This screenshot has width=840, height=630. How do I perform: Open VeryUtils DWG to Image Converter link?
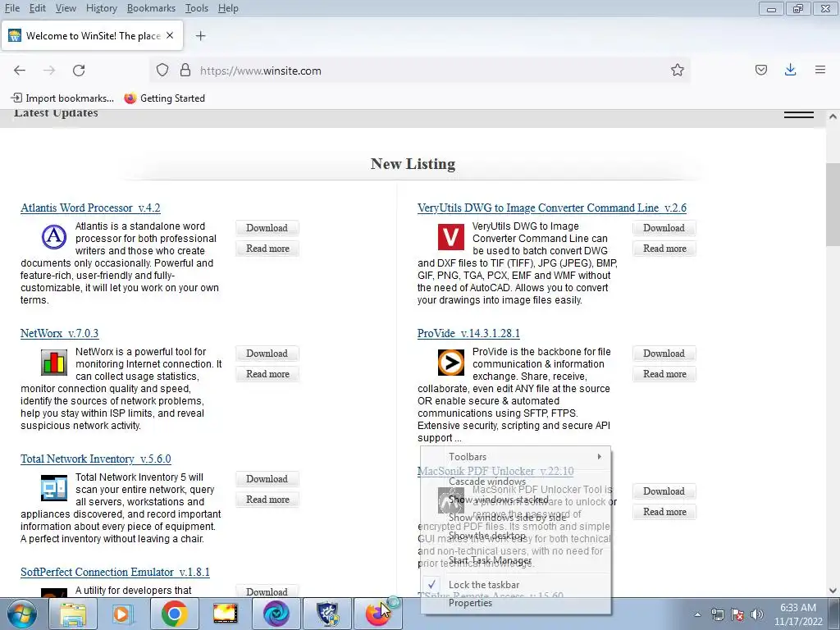552,208
